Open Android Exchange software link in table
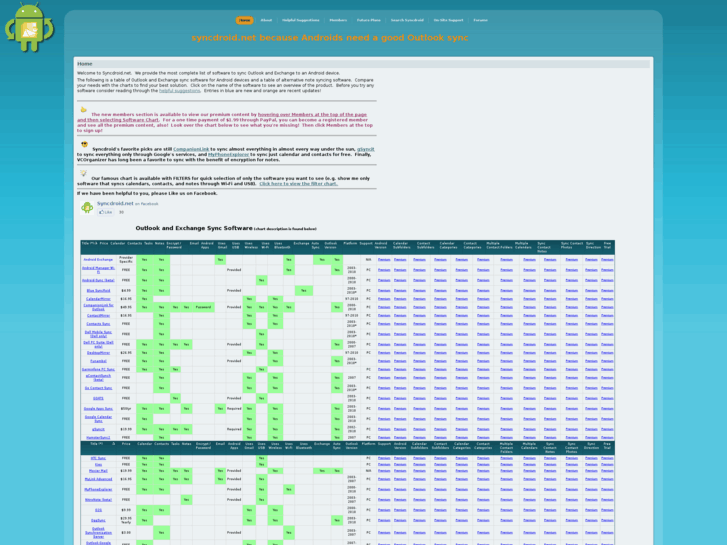The height and width of the screenshot is (545, 727). (98, 260)
